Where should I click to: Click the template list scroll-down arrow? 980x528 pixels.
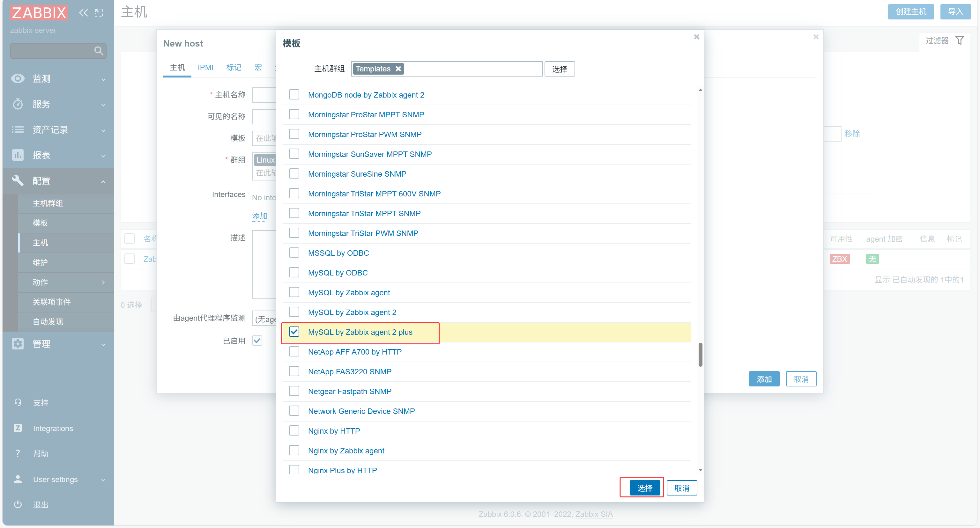click(700, 470)
